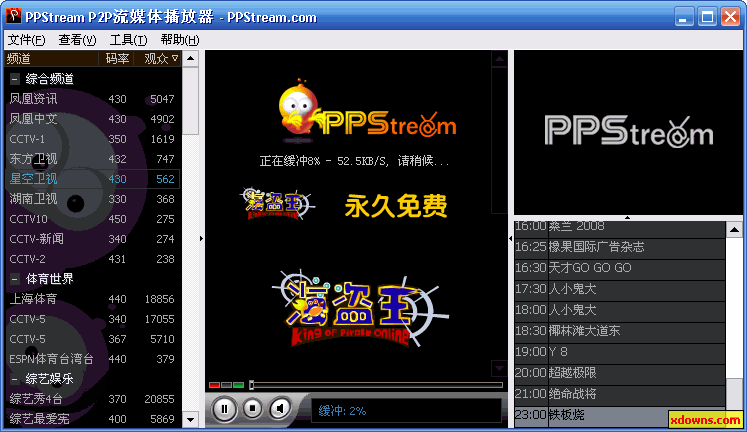Image resolution: width=747 pixels, height=432 pixels.
Task: Click the 缓冲: 2% status display
Action: (406, 411)
